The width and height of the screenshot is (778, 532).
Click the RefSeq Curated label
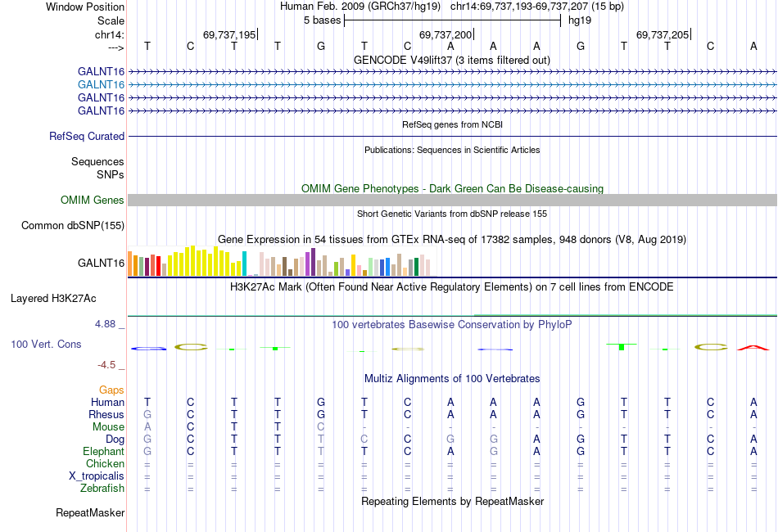[x=86, y=137]
